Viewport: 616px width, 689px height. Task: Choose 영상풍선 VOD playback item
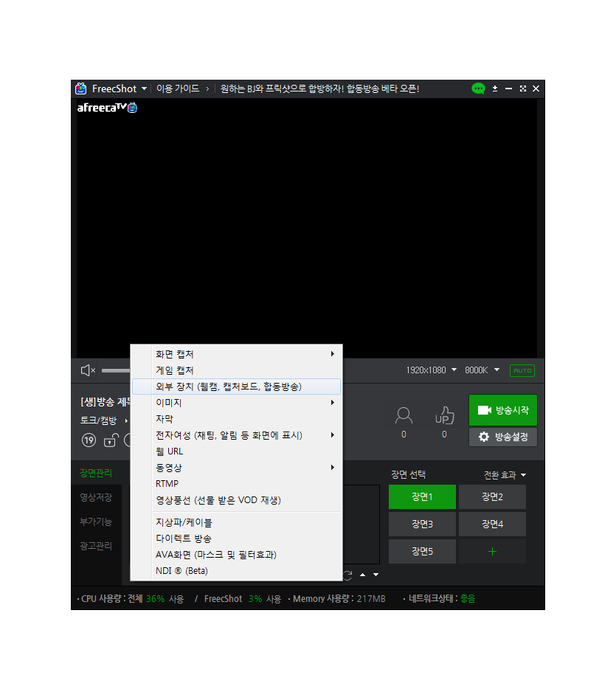point(236,500)
